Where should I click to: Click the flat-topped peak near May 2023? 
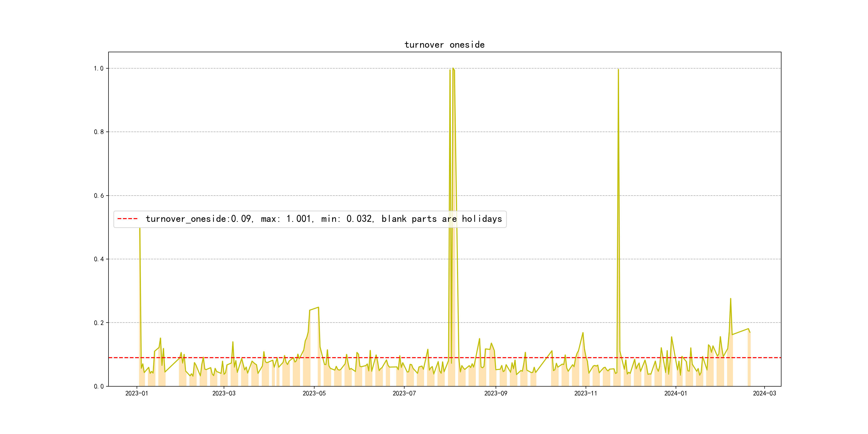314,308
